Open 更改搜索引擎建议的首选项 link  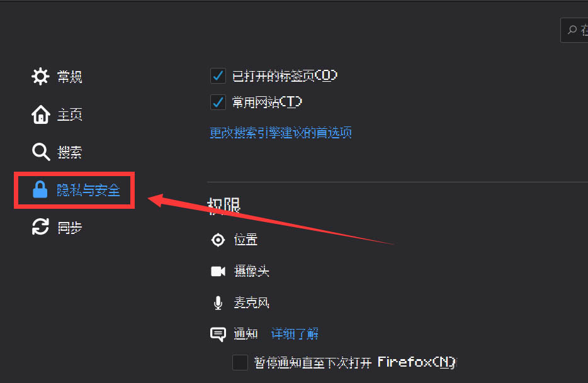(281, 133)
